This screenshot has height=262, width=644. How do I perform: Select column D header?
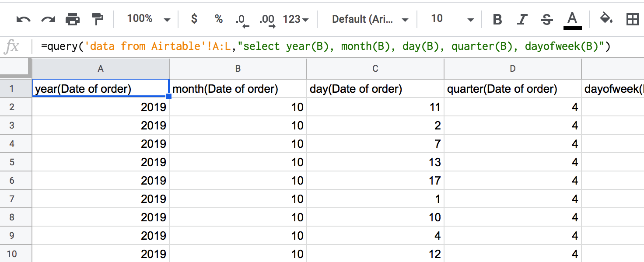pyautogui.click(x=513, y=68)
